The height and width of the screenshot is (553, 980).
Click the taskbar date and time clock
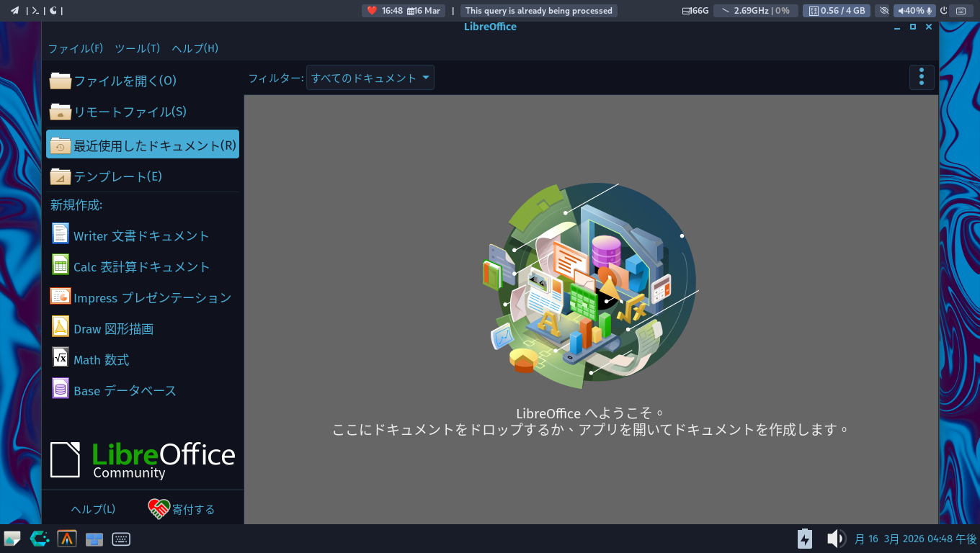915,539
